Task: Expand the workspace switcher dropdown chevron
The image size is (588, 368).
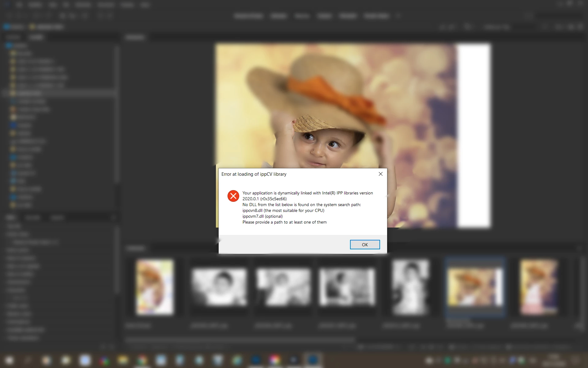Action: 398,16
